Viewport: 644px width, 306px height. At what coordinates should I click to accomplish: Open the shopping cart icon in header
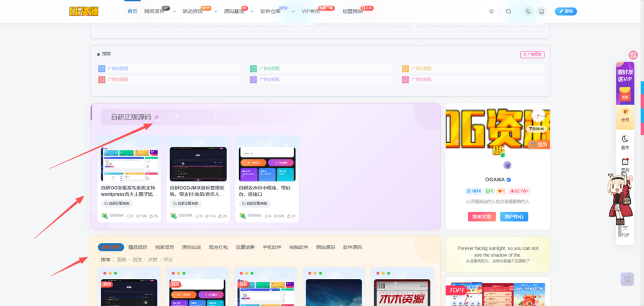click(x=541, y=11)
